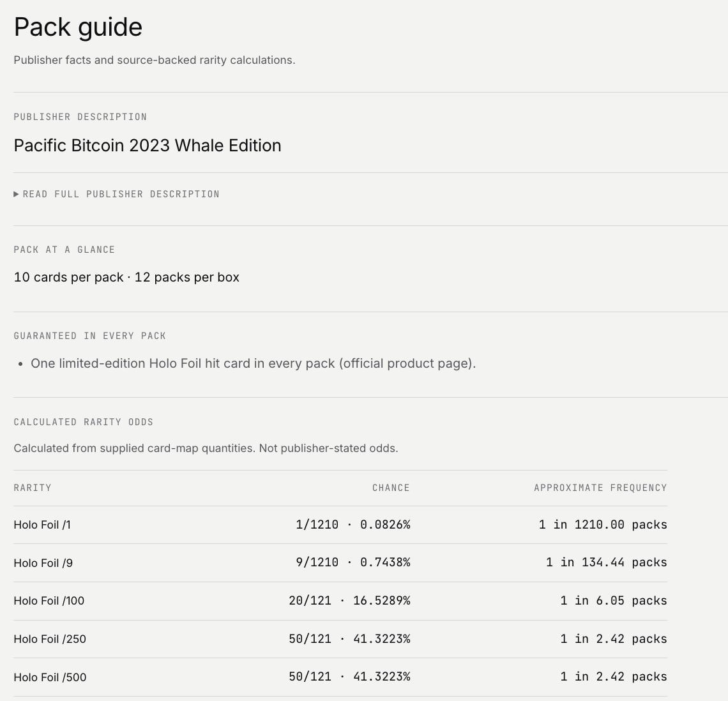Select chance '20/121 · 16.5289%'
The height and width of the screenshot is (701, 728).
click(x=349, y=601)
